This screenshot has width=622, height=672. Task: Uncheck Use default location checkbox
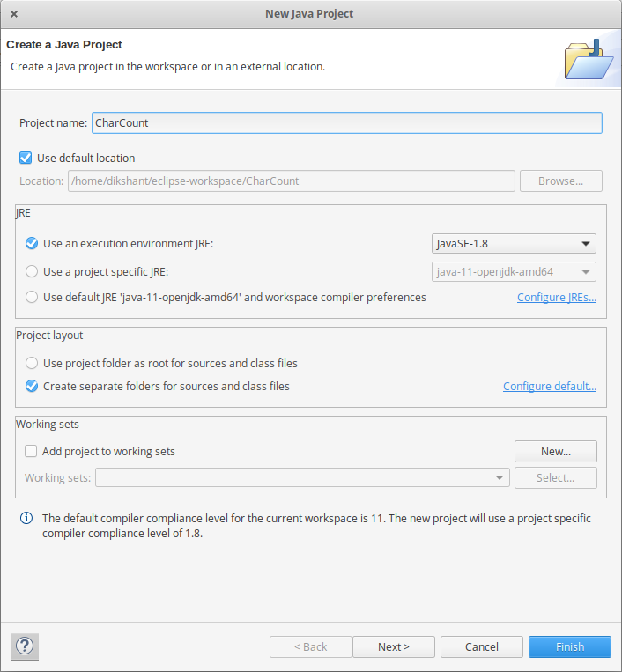(x=26, y=159)
